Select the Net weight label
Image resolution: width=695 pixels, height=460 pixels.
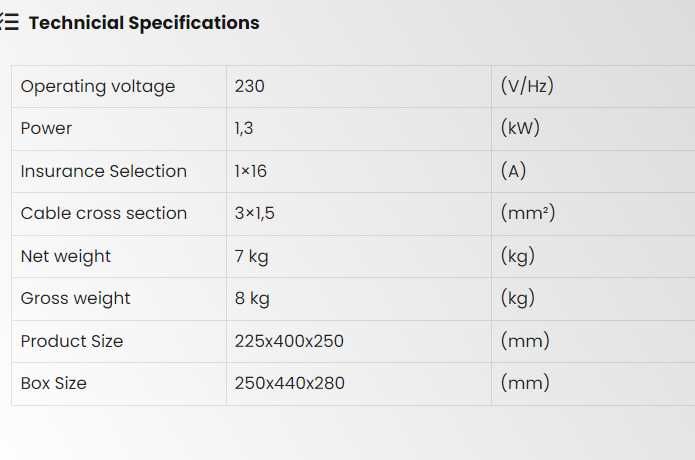click(66, 256)
